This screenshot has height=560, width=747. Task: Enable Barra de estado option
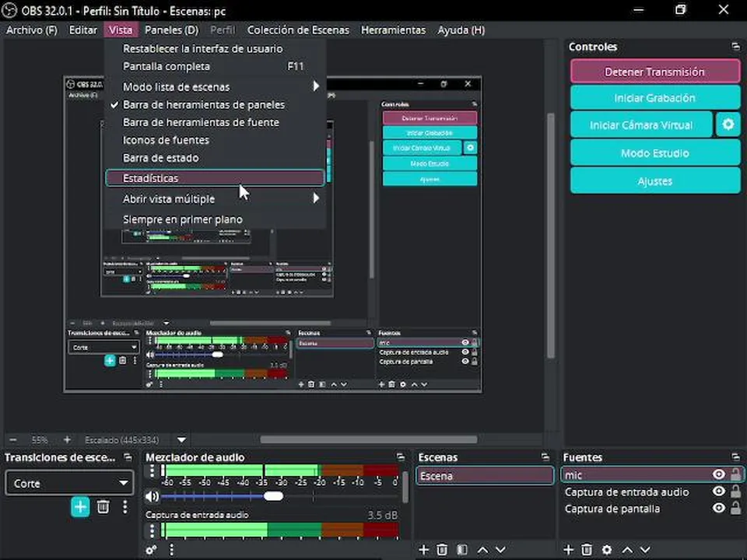click(216, 158)
